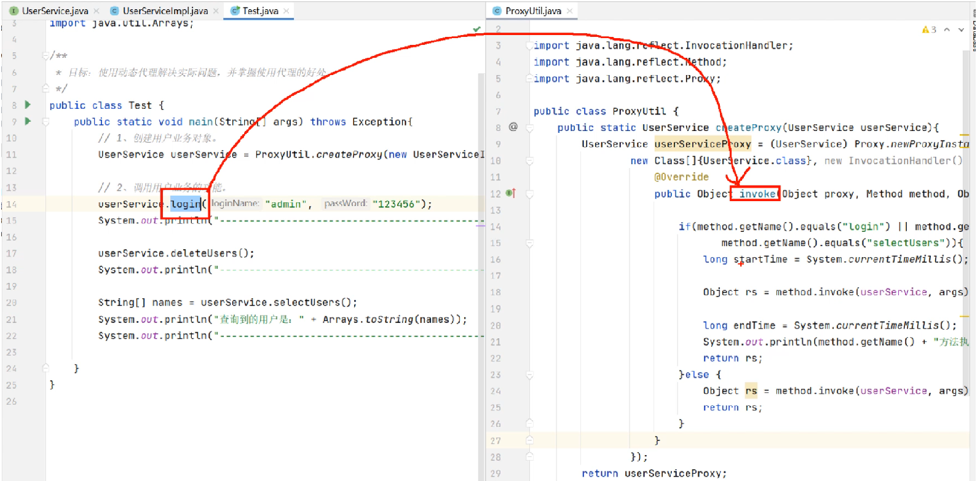
Task: Jump to next highlighted warning with down chevron
Action: pyautogui.click(x=961, y=30)
